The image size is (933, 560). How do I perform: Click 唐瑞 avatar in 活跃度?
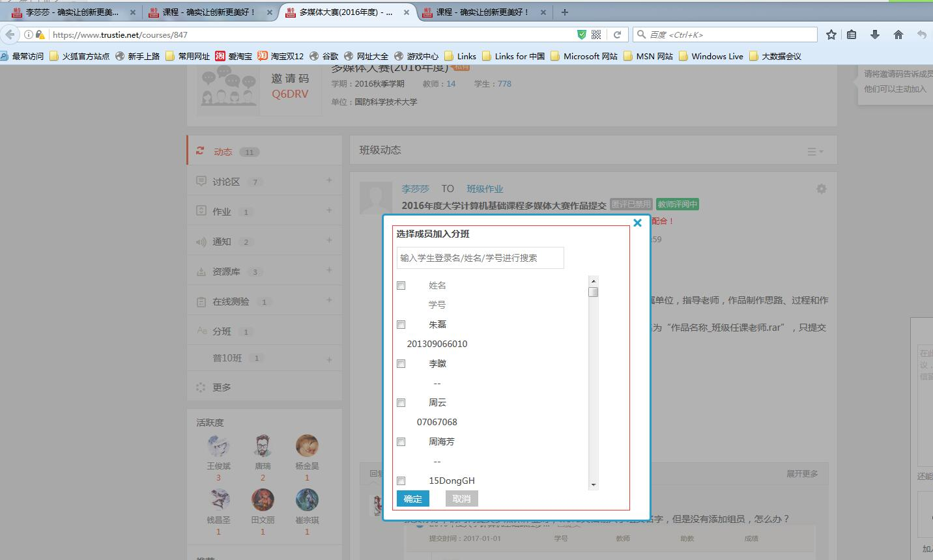(x=263, y=445)
